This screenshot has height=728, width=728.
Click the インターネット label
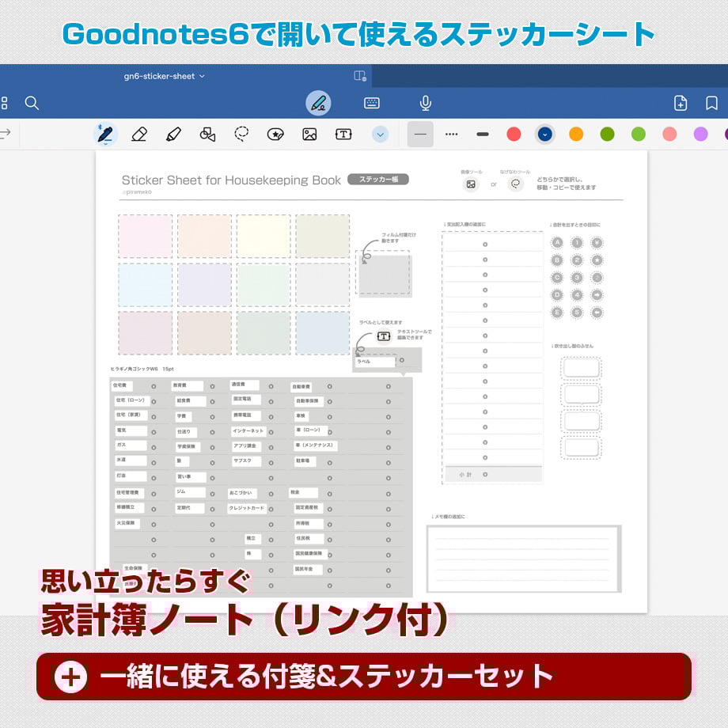[248, 430]
